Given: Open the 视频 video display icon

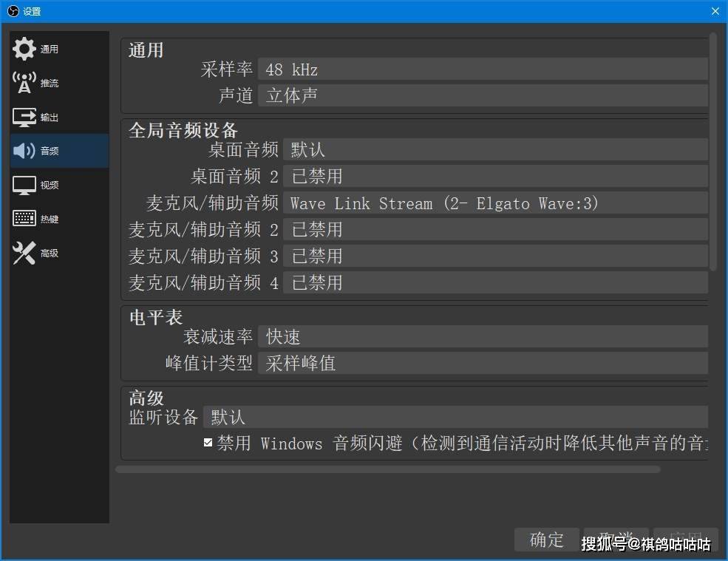Looking at the screenshot, I should pyautogui.click(x=24, y=185).
